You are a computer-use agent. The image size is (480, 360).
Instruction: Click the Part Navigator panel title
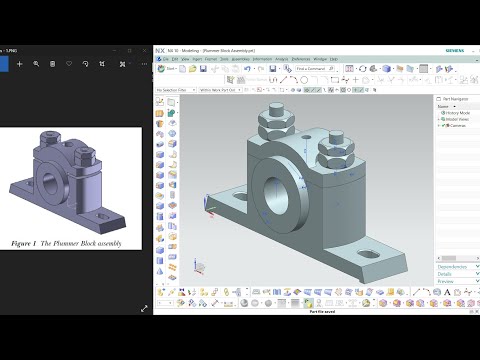pyautogui.click(x=456, y=99)
